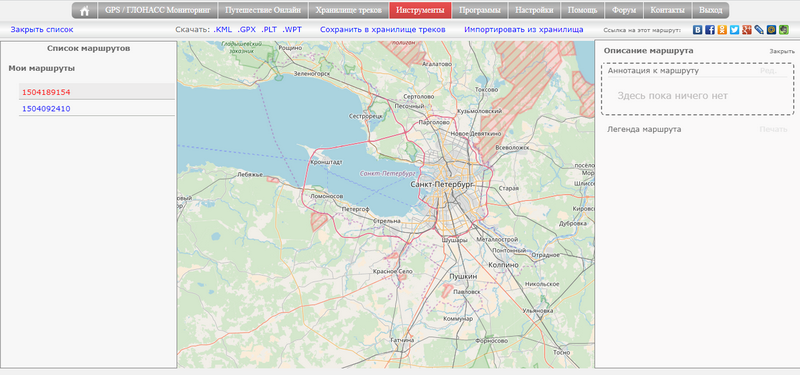Click the green Evernote share icon
This screenshot has height=375, width=800.
pyautogui.click(x=784, y=30)
